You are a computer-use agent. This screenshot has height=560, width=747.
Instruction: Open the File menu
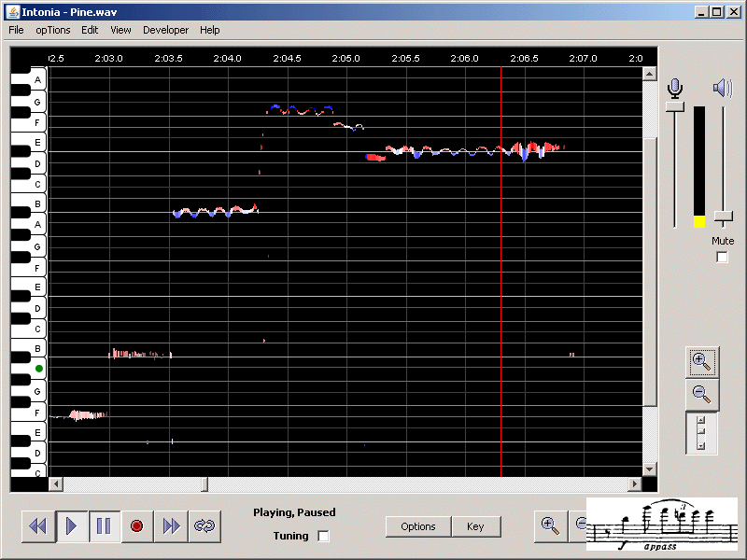tap(16, 30)
